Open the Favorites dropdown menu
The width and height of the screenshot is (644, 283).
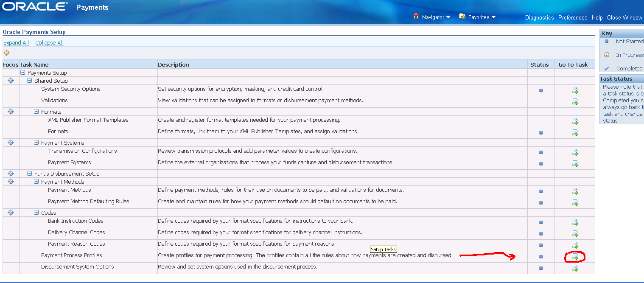pos(482,17)
